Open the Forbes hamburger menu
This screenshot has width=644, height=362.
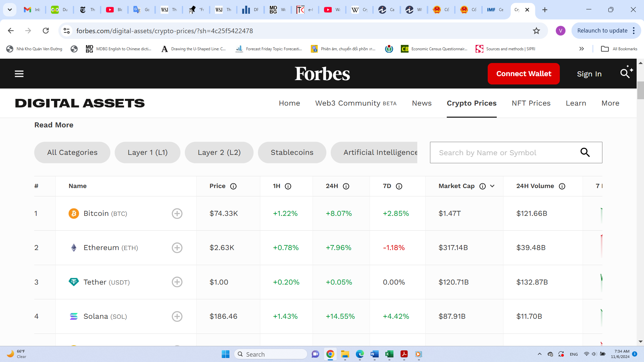[19, 74]
